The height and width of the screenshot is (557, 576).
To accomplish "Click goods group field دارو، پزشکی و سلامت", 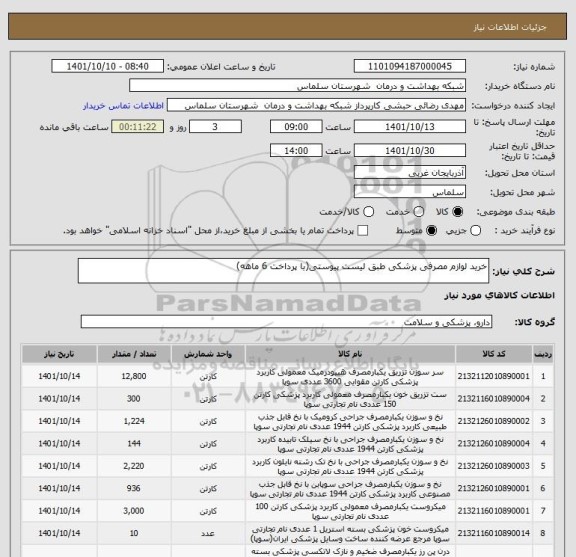I will [286, 322].
